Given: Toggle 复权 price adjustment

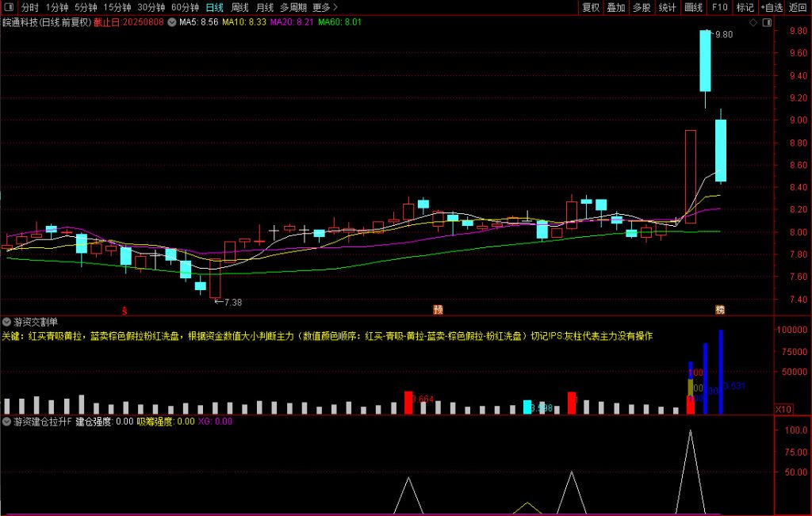Looking at the screenshot, I should 591,7.
